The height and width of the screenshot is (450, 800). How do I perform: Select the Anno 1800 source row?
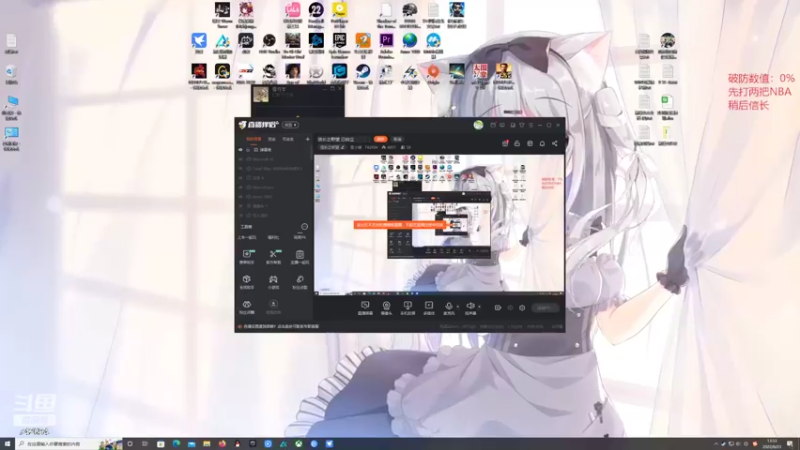[x=275, y=196]
